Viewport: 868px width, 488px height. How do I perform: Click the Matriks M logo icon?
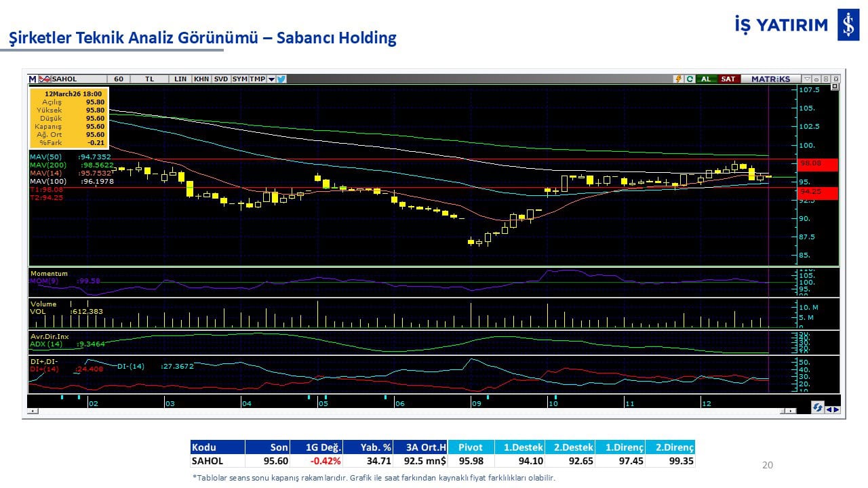[33, 79]
